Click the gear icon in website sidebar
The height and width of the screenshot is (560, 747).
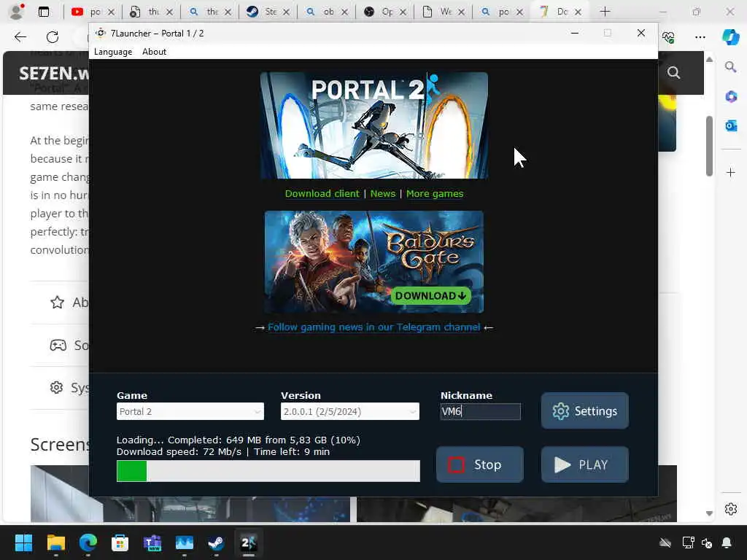point(57,388)
